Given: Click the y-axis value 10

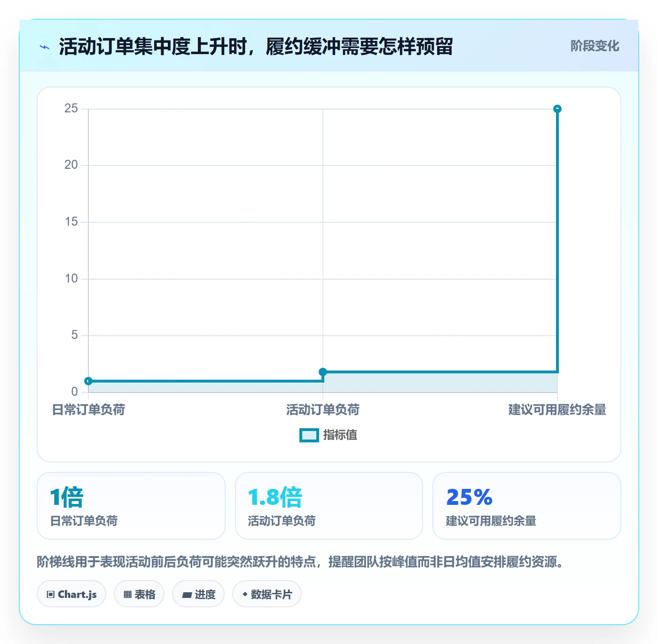Looking at the screenshot, I should 71,279.
